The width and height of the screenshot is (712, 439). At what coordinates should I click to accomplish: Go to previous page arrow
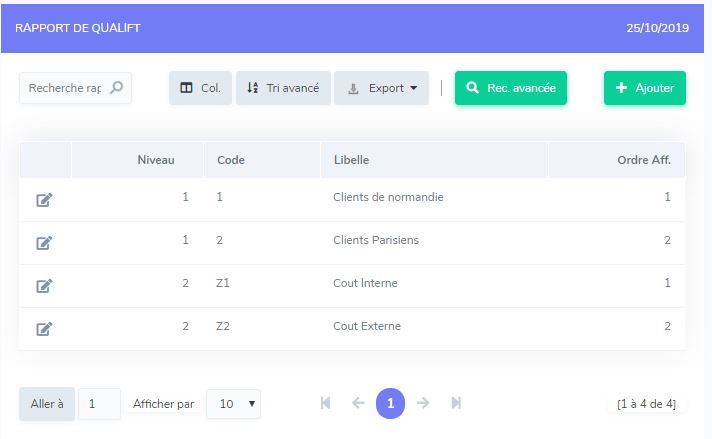tap(358, 403)
